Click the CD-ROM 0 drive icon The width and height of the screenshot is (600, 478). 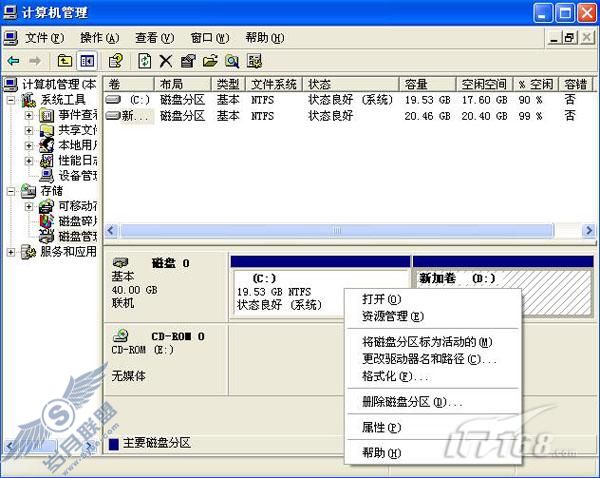(120, 335)
